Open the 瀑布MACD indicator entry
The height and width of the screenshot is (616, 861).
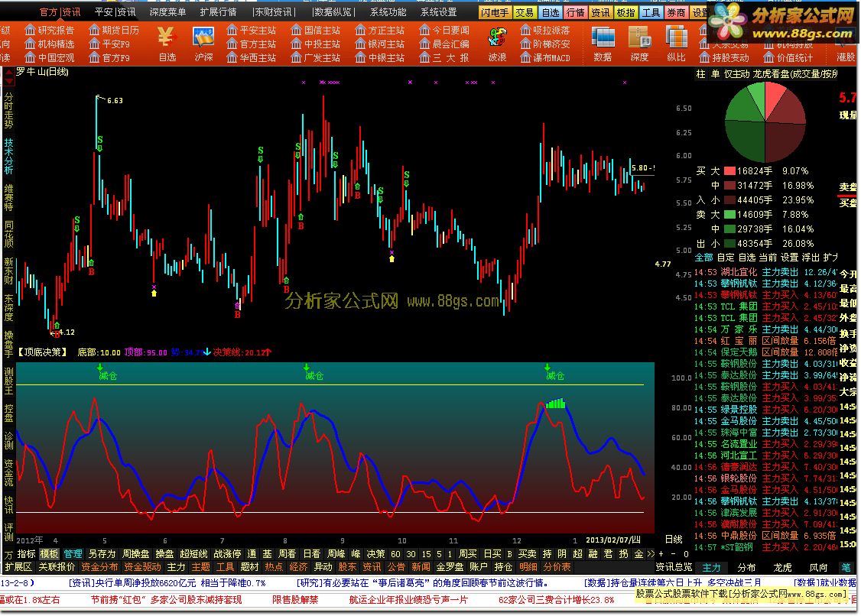[545, 57]
